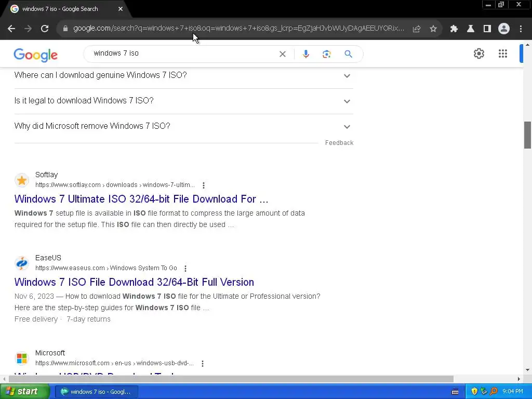The height and width of the screenshot is (399, 532).
Task: Submit search with magnifier icon
Action: 348,54
